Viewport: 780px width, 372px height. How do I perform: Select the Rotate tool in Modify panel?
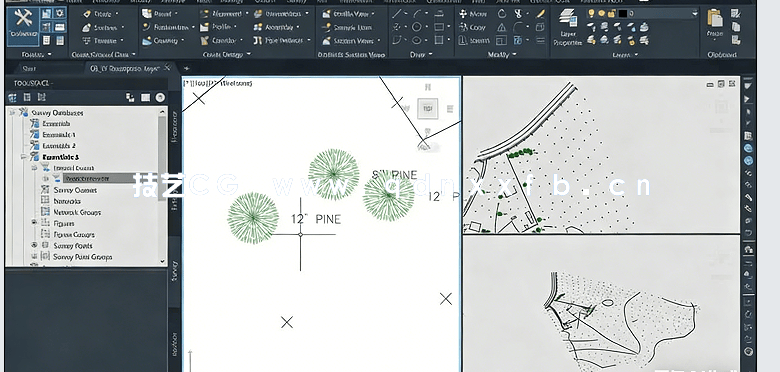coord(502,14)
